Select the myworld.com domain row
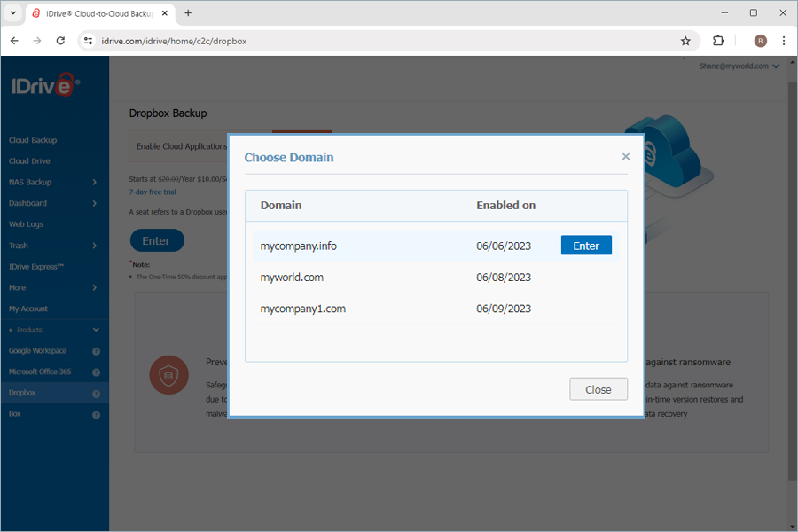798x532 pixels. pyautogui.click(x=435, y=278)
